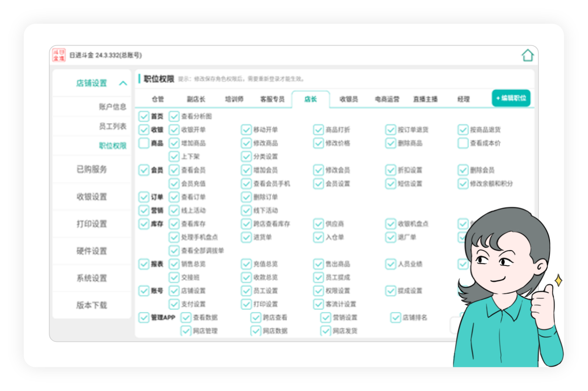Switch to the 客服专员 role tab
The height and width of the screenshot is (391, 588).
click(273, 99)
